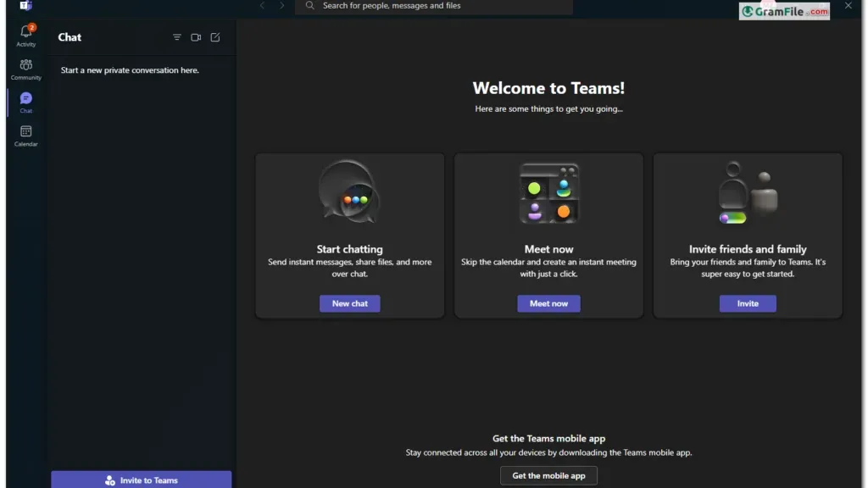
Task: Close the Teams window
Action: click(x=848, y=6)
